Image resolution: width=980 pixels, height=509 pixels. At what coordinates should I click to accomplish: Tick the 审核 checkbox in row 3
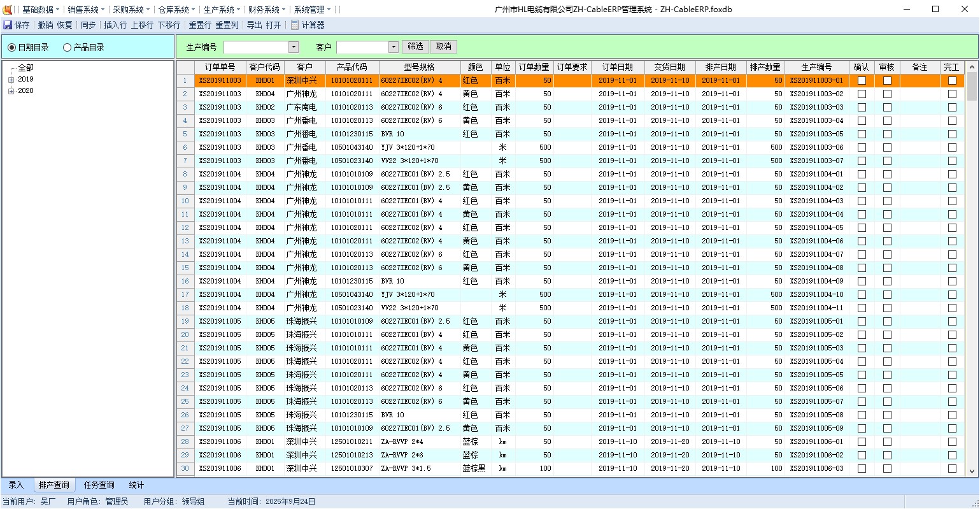pyautogui.click(x=887, y=108)
